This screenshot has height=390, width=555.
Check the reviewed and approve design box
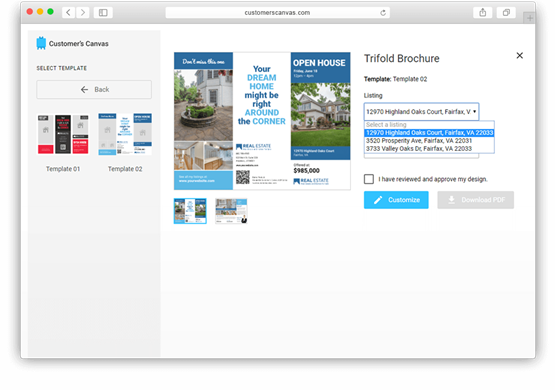(368, 179)
